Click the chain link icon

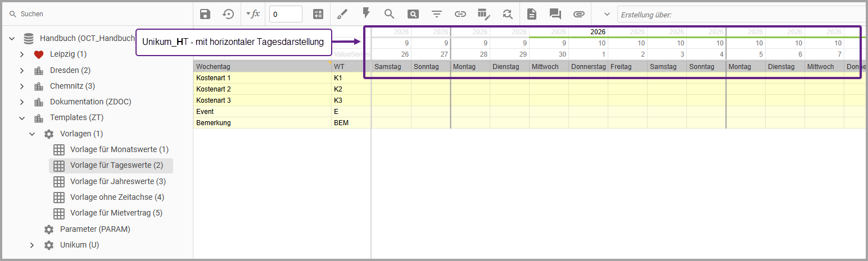[460, 14]
